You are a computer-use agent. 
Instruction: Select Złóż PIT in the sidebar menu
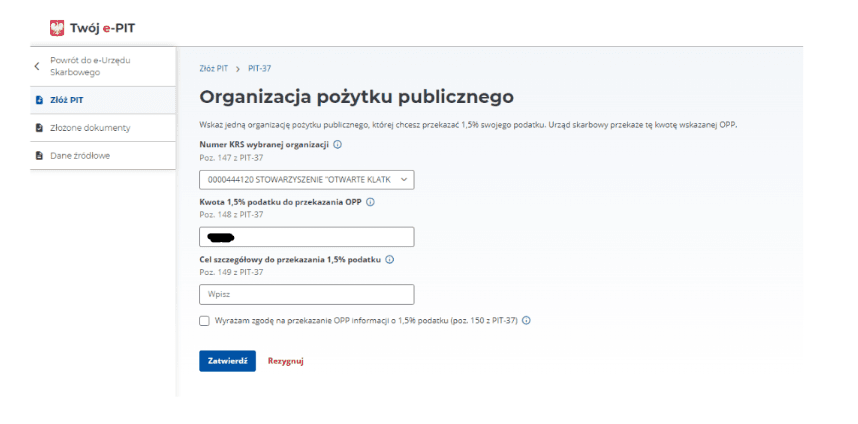point(67,100)
